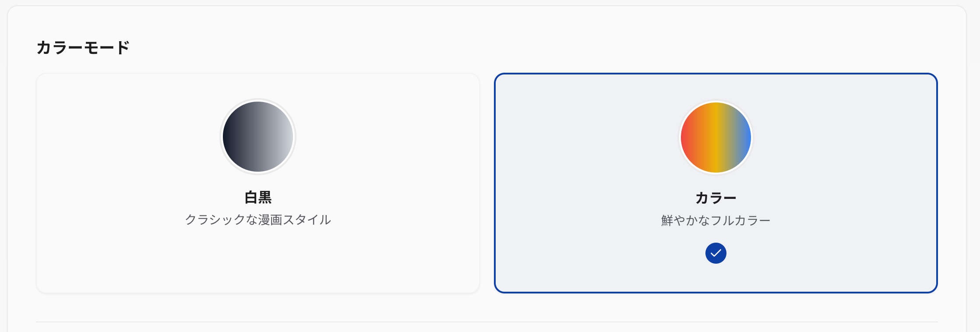Click dark left side of monochrome circle
Image resolution: width=980 pixels, height=332 pixels.
click(232, 137)
